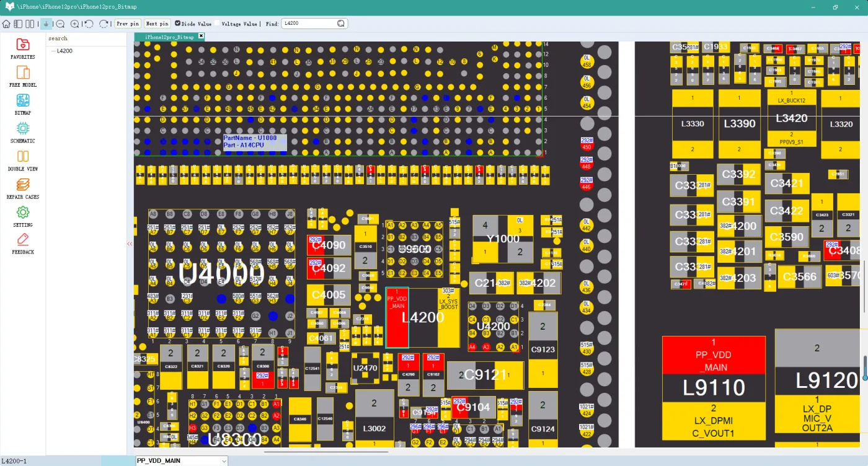Enable the Voltage Value checkbox
The width and height of the screenshot is (868, 466).
[x=218, y=24]
